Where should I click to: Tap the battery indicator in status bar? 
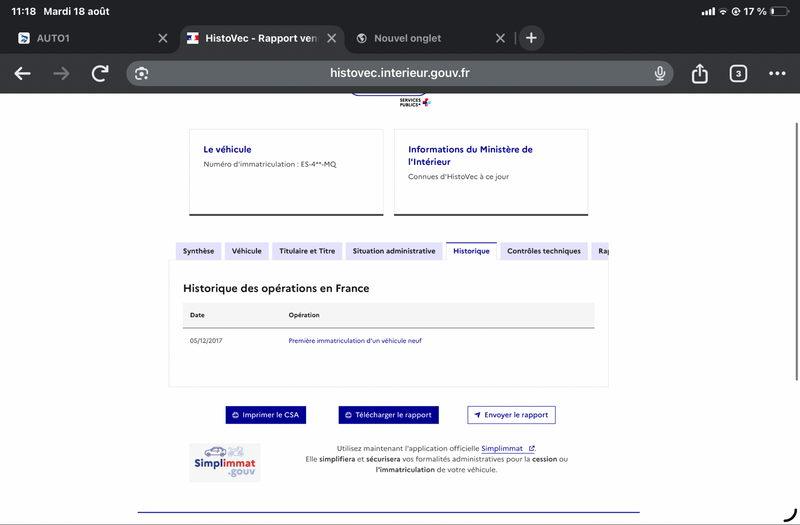(x=780, y=11)
